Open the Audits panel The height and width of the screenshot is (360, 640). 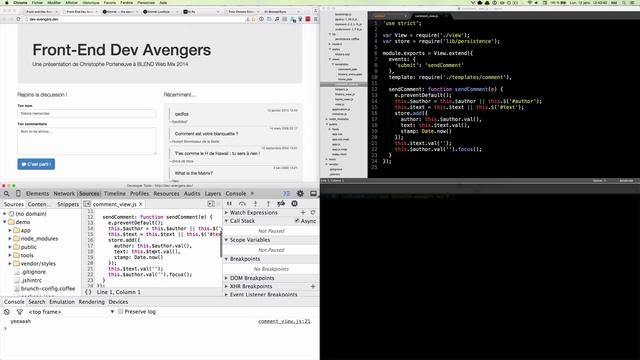(192, 193)
